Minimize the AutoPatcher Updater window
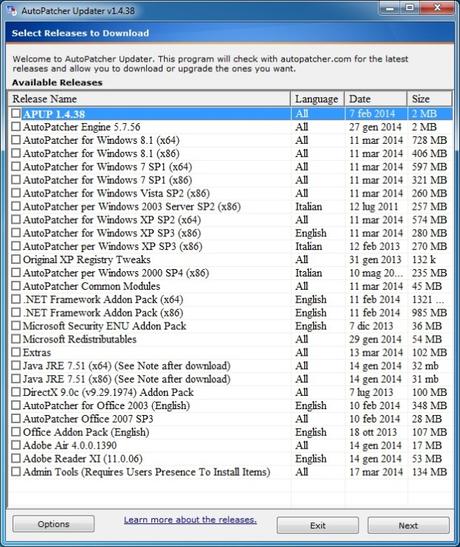460x547 pixels. click(x=390, y=8)
